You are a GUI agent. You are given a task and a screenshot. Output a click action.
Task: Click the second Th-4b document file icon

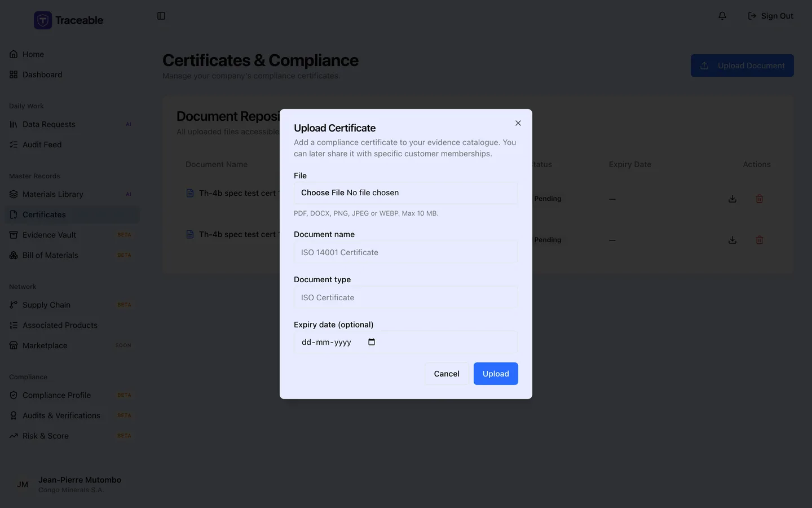point(190,234)
